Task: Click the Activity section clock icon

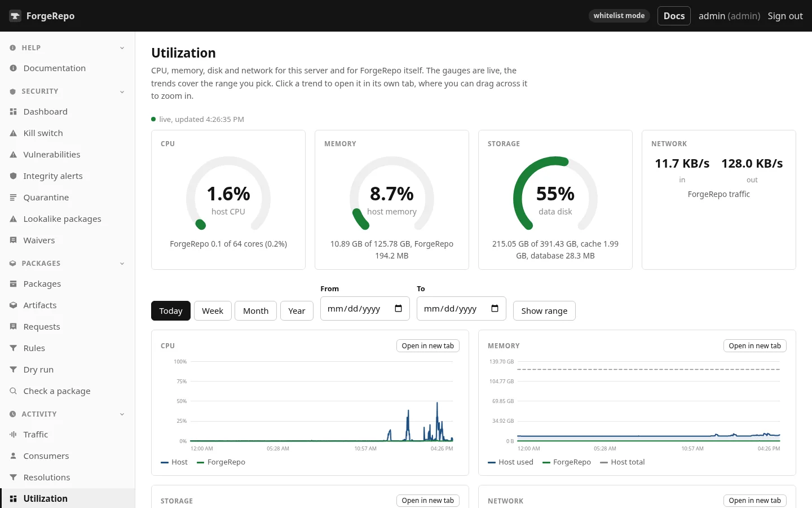Action: pos(12,414)
